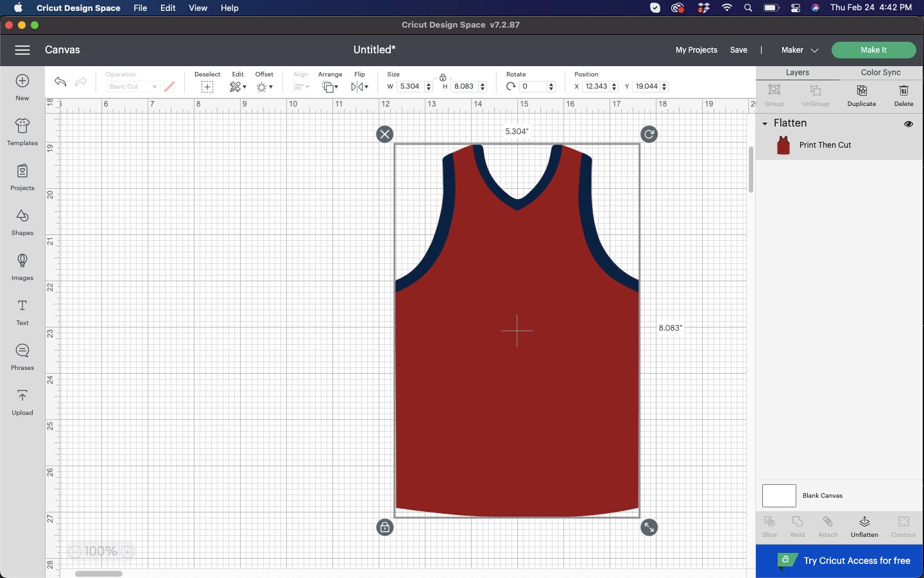The width and height of the screenshot is (924, 578).
Task: Toggle the size aspect ratio lock
Action: tap(443, 77)
